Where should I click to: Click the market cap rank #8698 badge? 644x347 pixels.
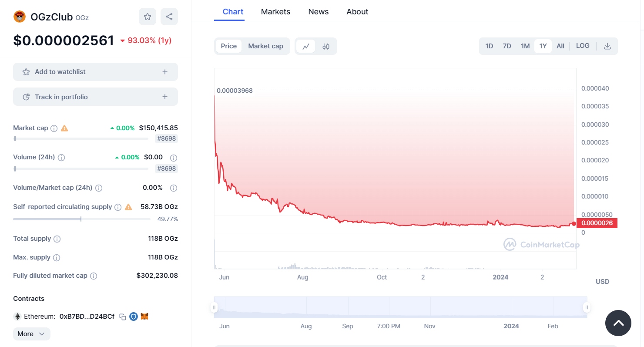166,139
